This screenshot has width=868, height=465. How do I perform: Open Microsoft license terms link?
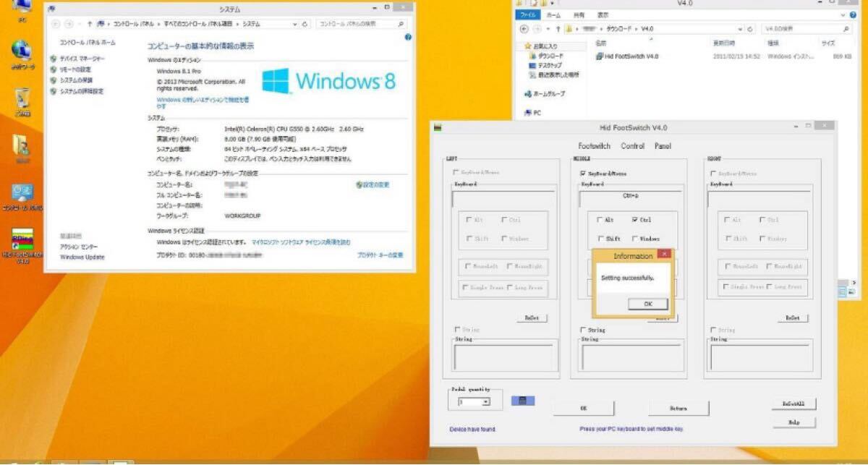coord(301,242)
